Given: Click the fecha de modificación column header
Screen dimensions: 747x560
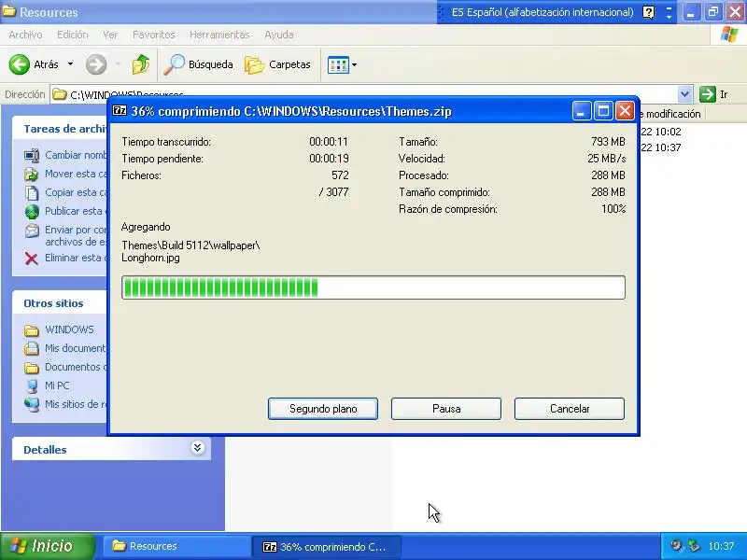Looking at the screenshot, I should 671,114.
